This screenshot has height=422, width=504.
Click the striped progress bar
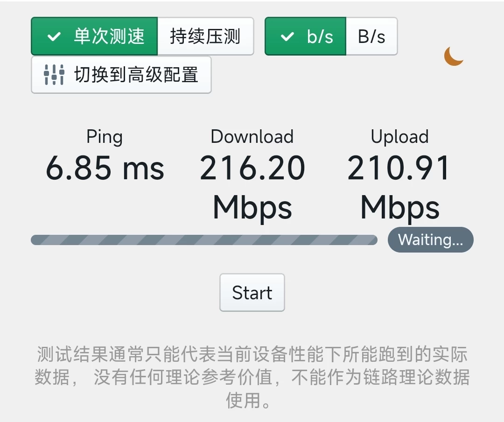[204, 240]
